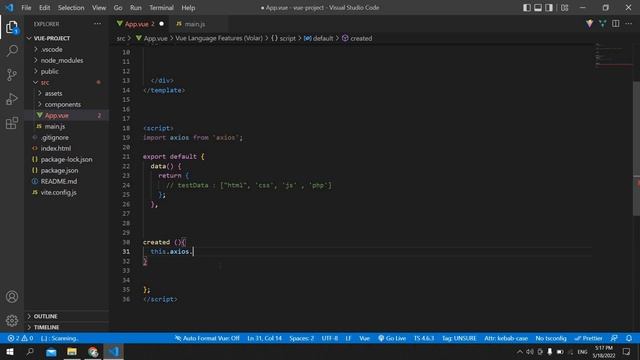640x360 pixels.
Task: Expand the assets folder
Action: pos(67,93)
